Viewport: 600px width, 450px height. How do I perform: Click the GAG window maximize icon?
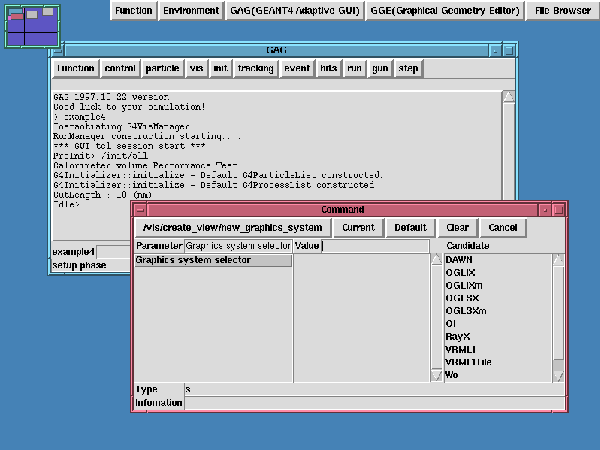click(509, 50)
